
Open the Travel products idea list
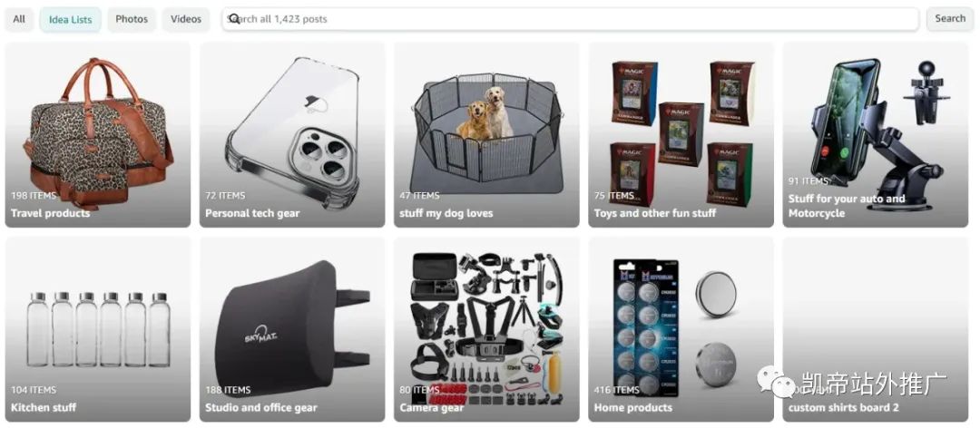point(97,134)
